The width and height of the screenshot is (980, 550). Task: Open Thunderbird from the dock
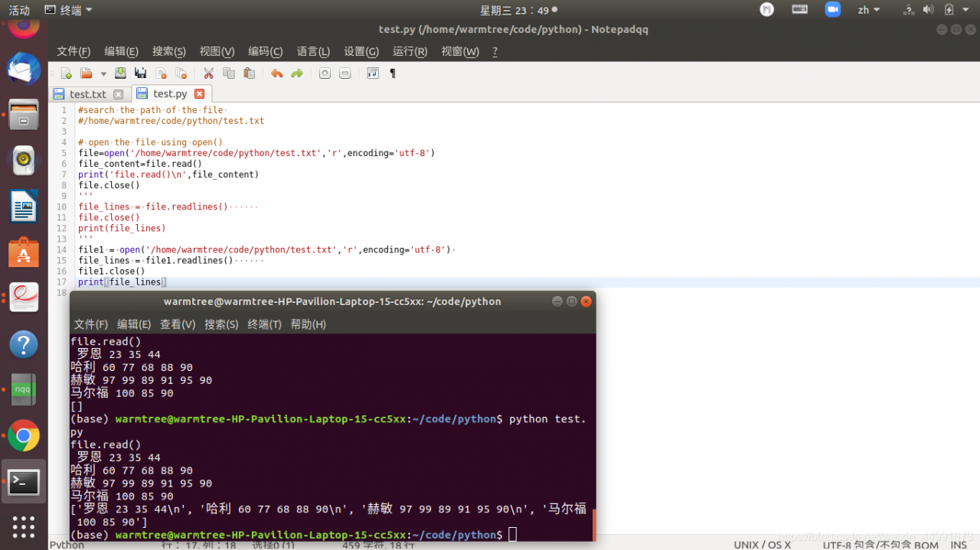click(x=24, y=69)
